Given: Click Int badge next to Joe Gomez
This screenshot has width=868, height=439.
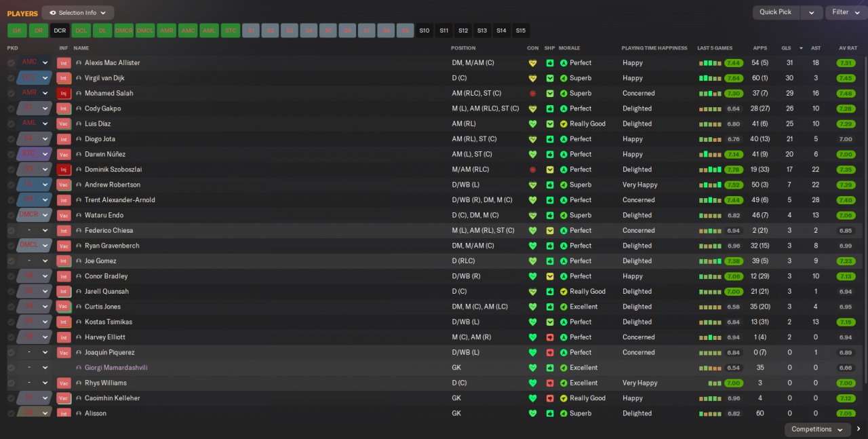Looking at the screenshot, I should point(64,261).
